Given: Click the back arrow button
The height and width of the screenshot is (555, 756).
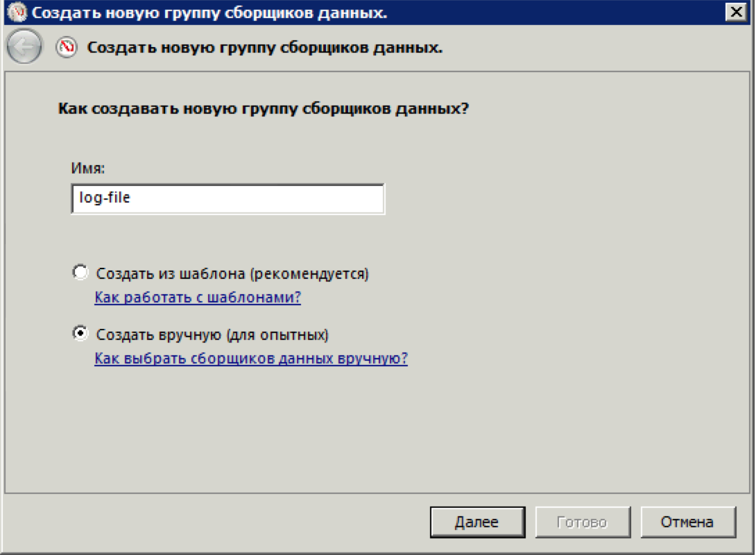Looking at the screenshot, I should (x=24, y=48).
